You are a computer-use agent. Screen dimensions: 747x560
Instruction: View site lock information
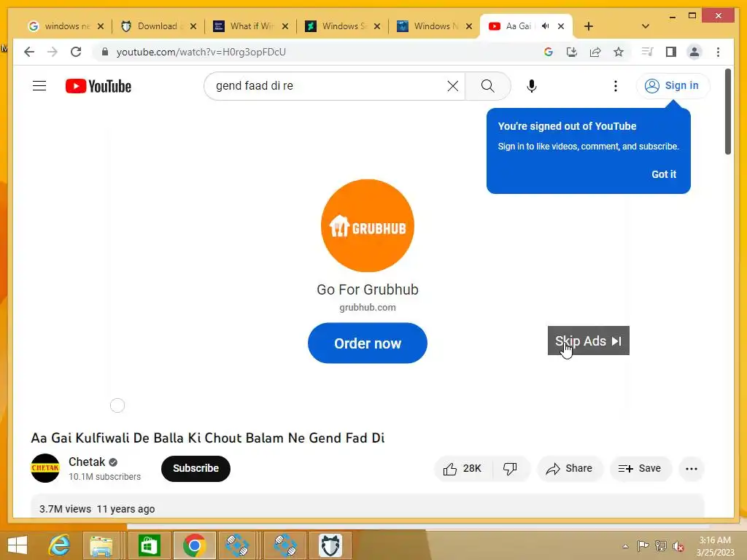click(105, 52)
